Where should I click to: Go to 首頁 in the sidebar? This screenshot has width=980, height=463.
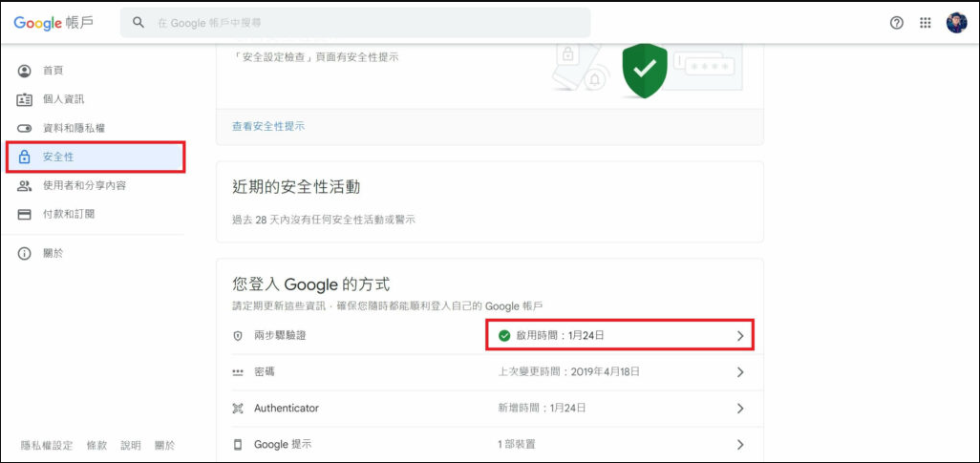click(x=53, y=71)
